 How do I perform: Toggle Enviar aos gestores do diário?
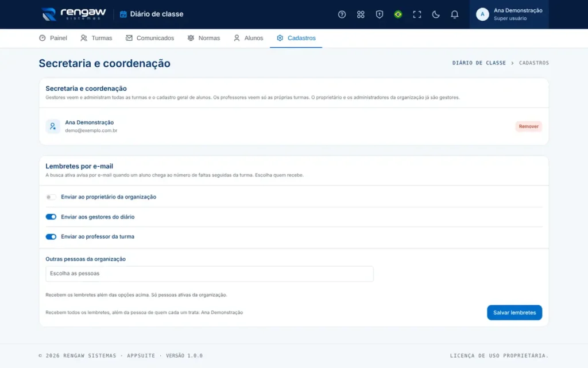click(x=51, y=217)
